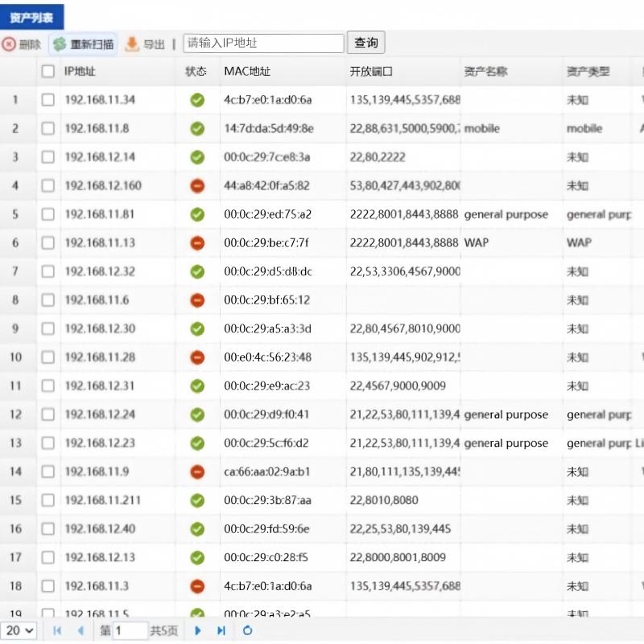Viewport: 644px width, 644px height.
Task: Click the 删除 delete icon in toolbar
Action: click(x=9, y=44)
